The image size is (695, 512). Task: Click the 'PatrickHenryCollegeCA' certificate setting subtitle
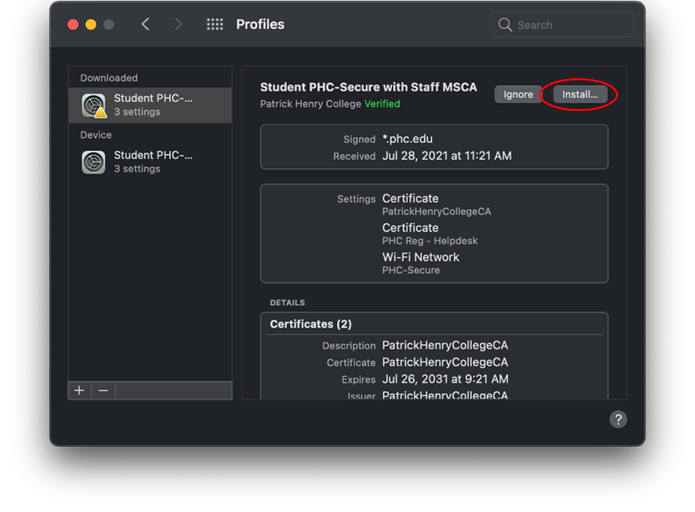click(437, 211)
